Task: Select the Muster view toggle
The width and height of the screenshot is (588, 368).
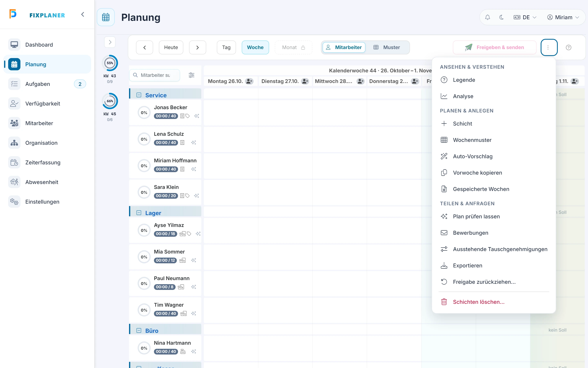Action: pyautogui.click(x=386, y=47)
